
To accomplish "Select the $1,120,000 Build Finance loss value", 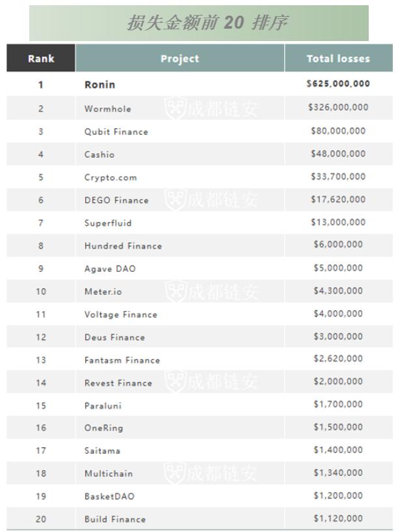I will pyautogui.click(x=338, y=519).
